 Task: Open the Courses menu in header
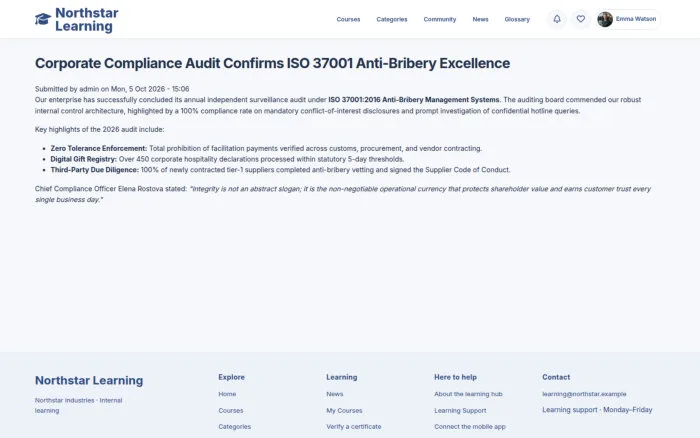[x=348, y=19]
